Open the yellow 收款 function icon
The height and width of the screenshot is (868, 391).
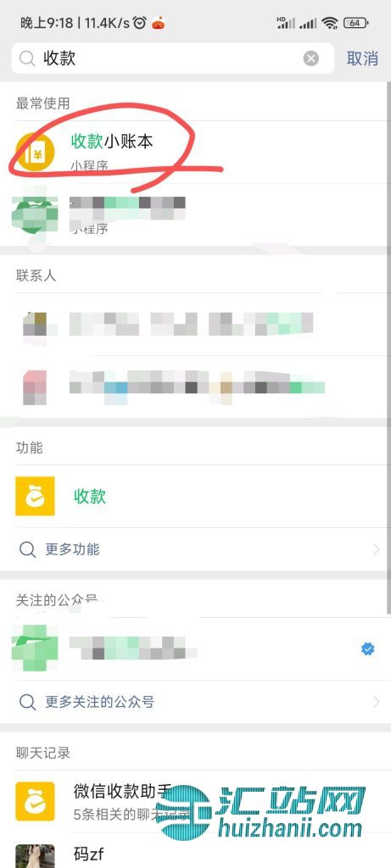point(35,496)
